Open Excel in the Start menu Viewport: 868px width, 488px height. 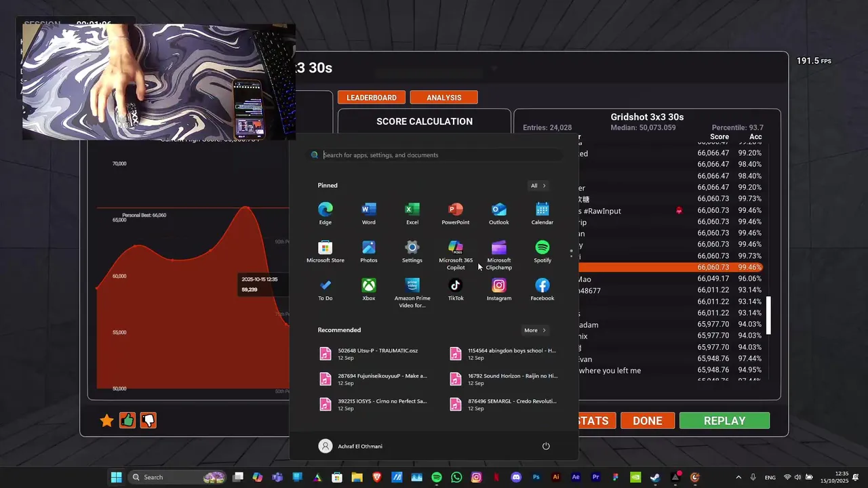point(412,213)
